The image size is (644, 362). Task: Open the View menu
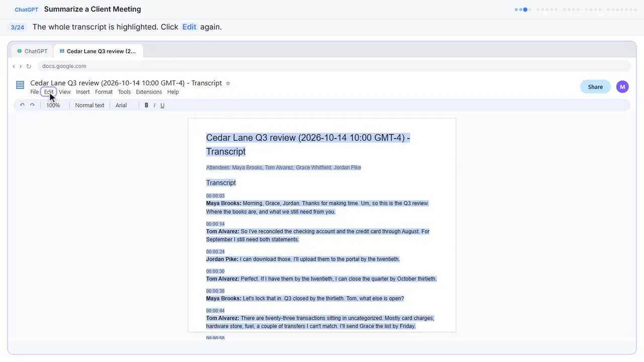tap(65, 92)
